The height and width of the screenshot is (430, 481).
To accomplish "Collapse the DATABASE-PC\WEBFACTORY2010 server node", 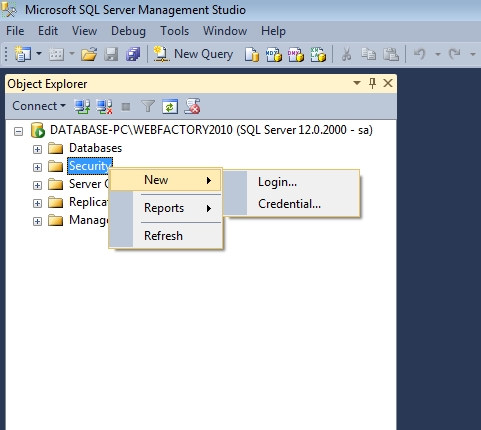I will coord(18,131).
